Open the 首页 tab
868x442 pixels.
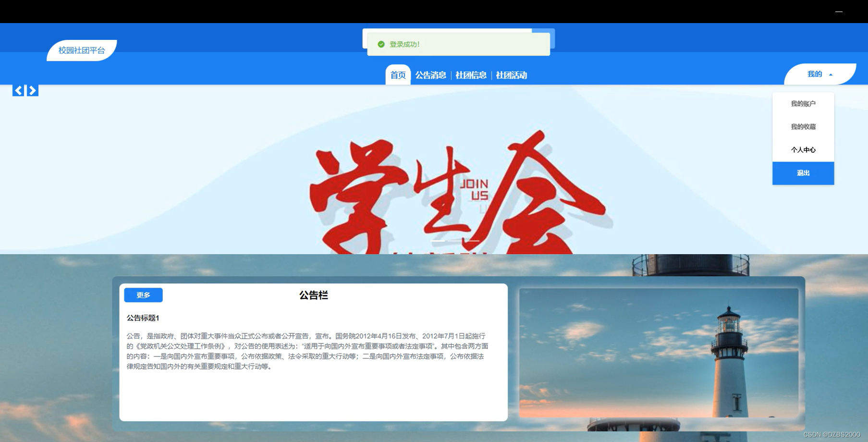click(x=398, y=75)
